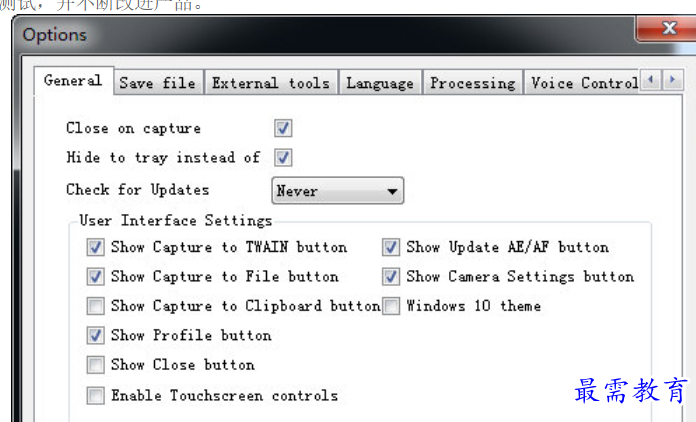Uncheck Show Update AE/AF button
The height and width of the screenshot is (422, 696).
coord(391,247)
